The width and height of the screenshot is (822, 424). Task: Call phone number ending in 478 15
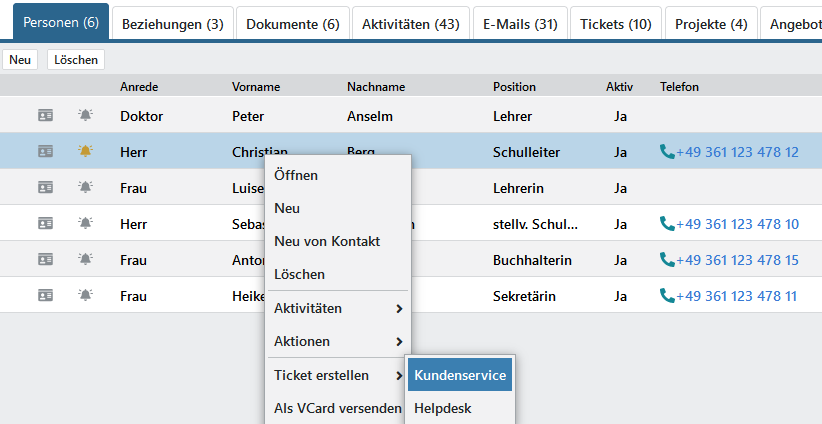click(737, 260)
